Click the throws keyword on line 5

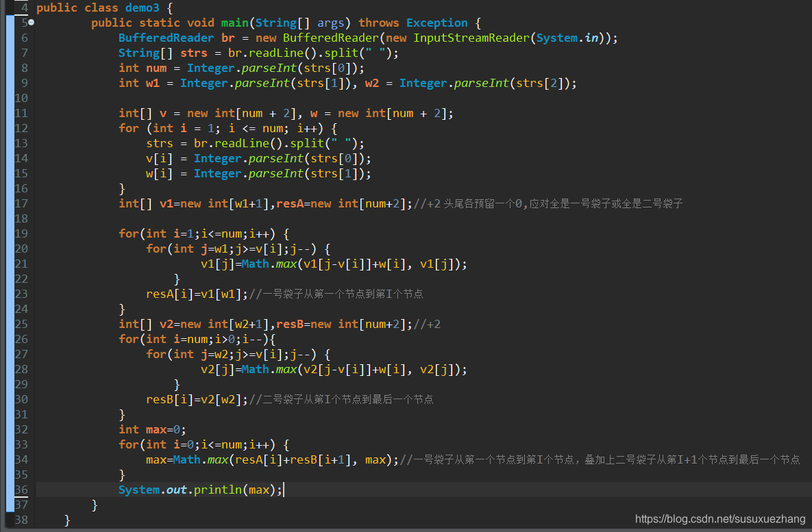click(378, 23)
